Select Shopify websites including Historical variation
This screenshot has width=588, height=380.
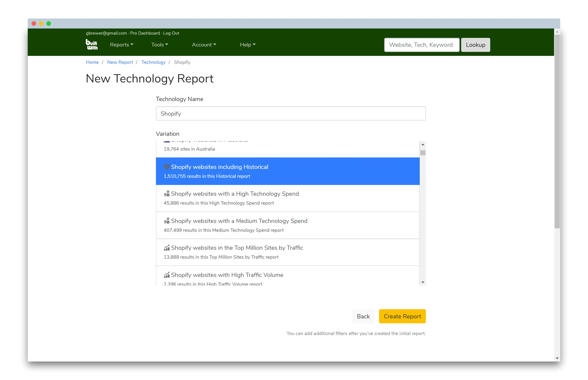288,171
